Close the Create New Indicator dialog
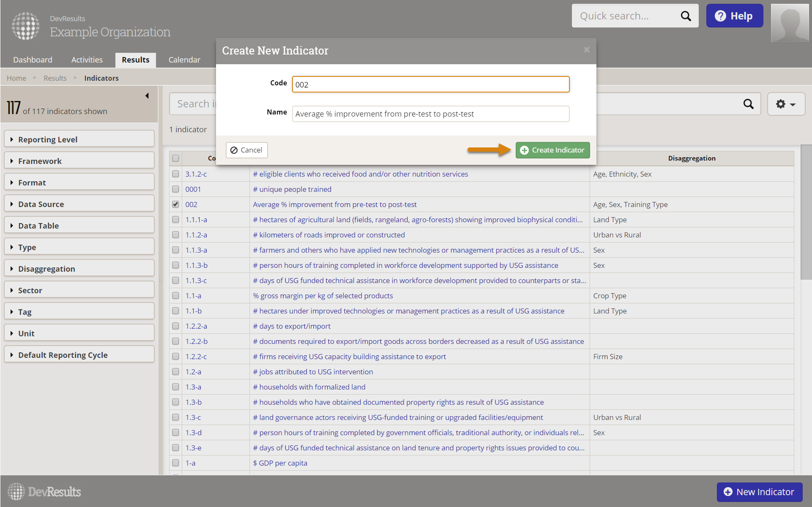This screenshot has width=812, height=507. (x=586, y=50)
